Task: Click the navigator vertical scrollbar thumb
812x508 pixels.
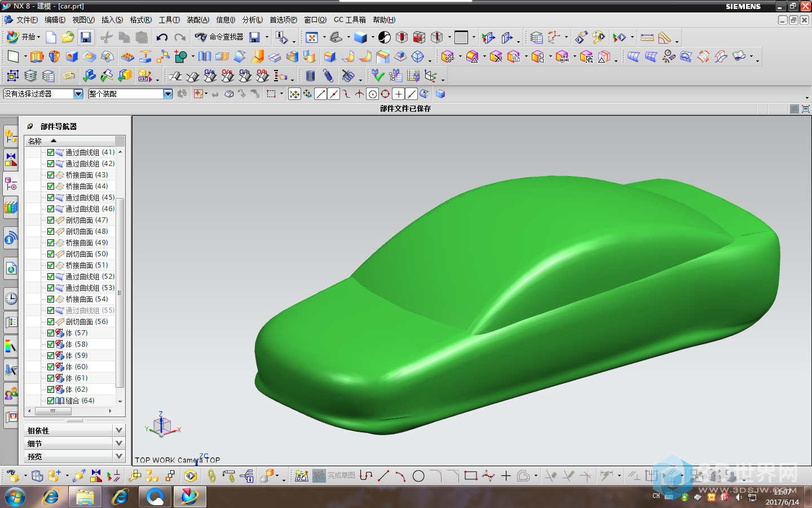Action: pyautogui.click(x=120, y=292)
